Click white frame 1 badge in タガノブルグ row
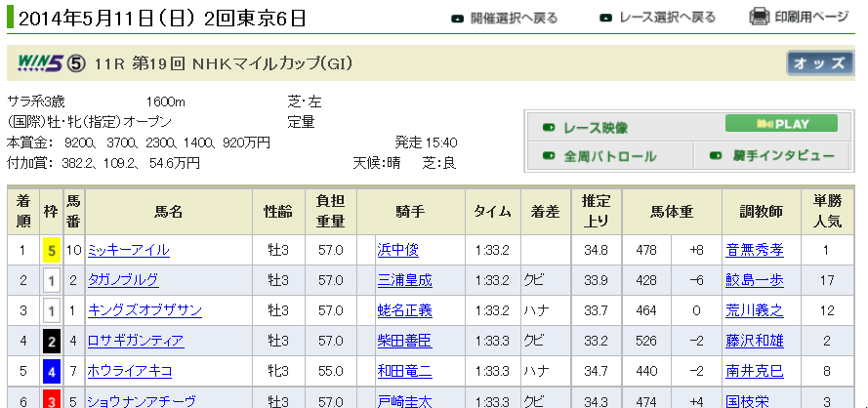 (x=52, y=281)
